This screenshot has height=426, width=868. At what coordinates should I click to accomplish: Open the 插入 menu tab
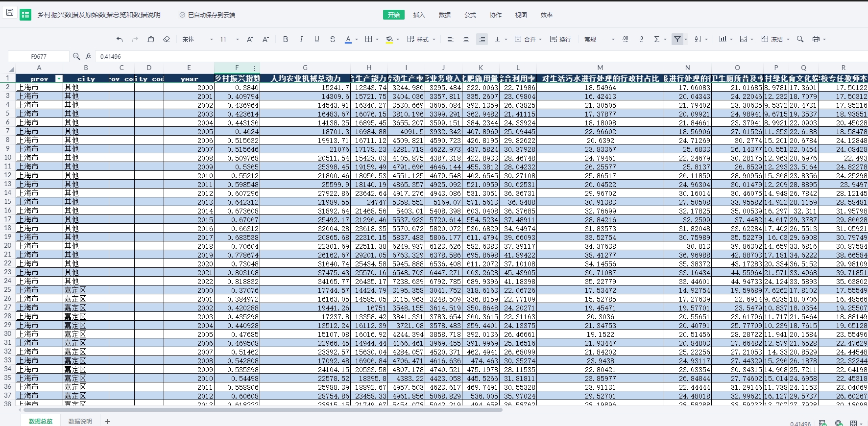tap(419, 15)
